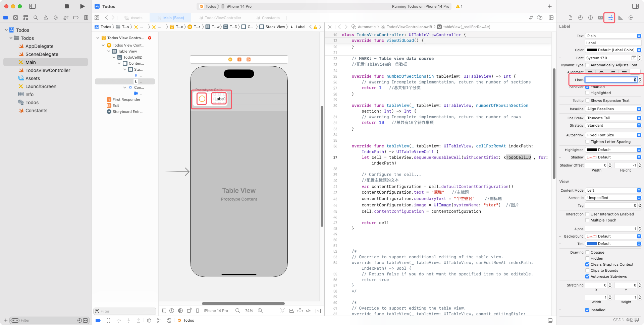Open the Text type Plain dropdown
Image resolution: width=644 pixels, height=325 pixels.
click(x=613, y=36)
